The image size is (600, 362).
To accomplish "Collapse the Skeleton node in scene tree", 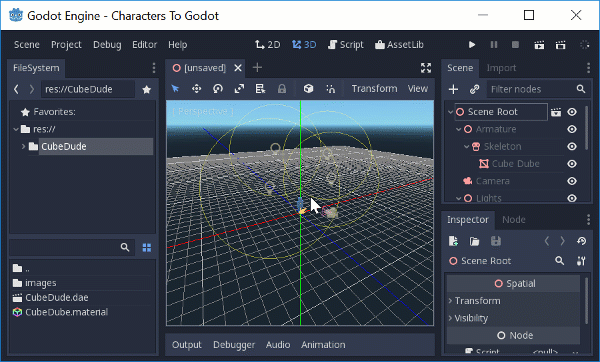I will [466, 147].
